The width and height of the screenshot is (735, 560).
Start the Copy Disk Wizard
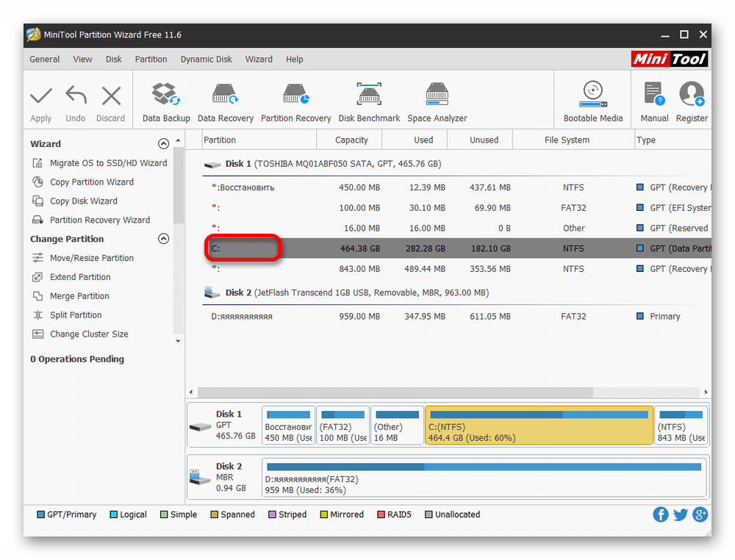(84, 201)
